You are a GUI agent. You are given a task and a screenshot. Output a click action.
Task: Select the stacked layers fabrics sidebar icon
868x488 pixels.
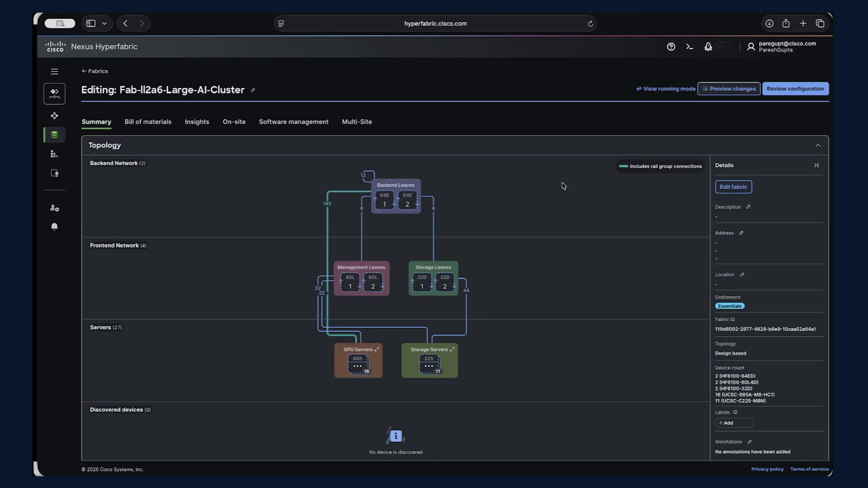(x=54, y=135)
